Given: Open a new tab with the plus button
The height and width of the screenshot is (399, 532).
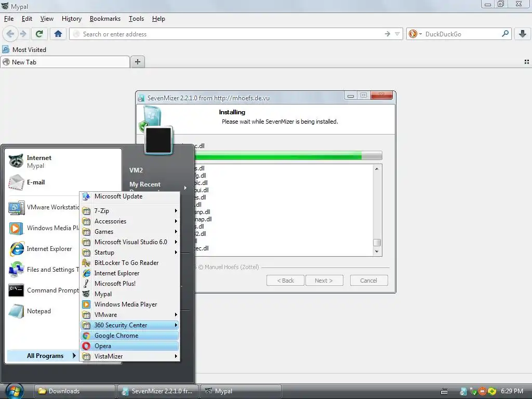Looking at the screenshot, I should [137, 62].
